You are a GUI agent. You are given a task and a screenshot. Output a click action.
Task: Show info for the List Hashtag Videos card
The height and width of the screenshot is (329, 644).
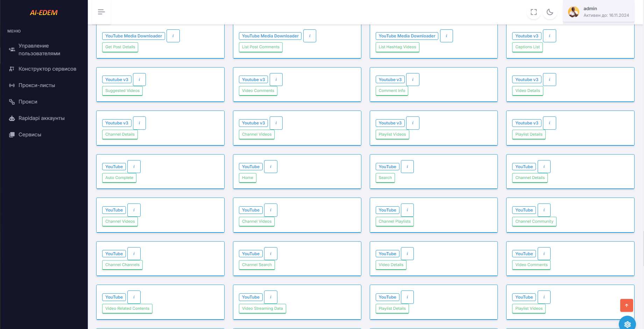(x=446, y=36)
